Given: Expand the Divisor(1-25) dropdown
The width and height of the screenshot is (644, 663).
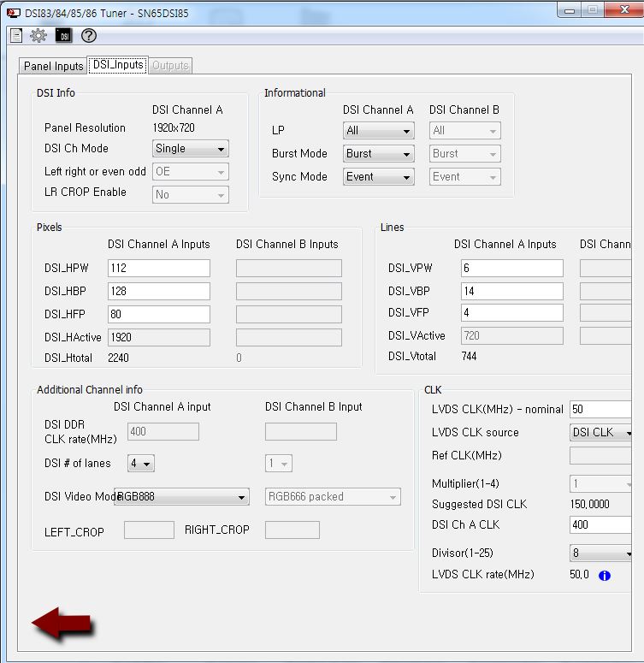Looking at the screenshot, I should pos(600,553).
